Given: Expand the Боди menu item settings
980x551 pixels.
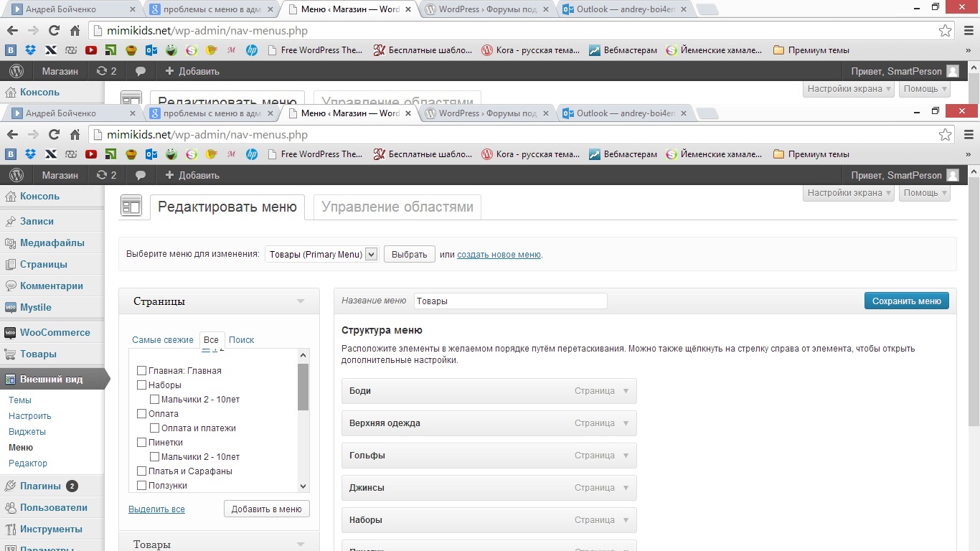Looking at the screenshot, I should pos(626,391).
